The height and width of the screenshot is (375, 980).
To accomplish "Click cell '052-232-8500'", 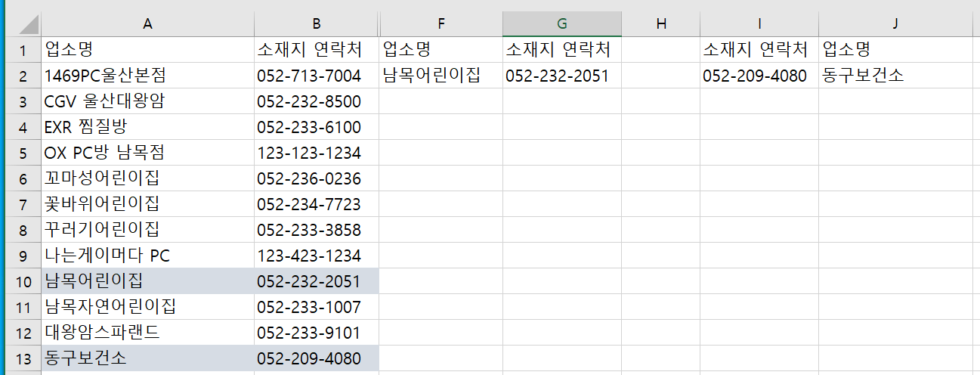I will 317,101.
